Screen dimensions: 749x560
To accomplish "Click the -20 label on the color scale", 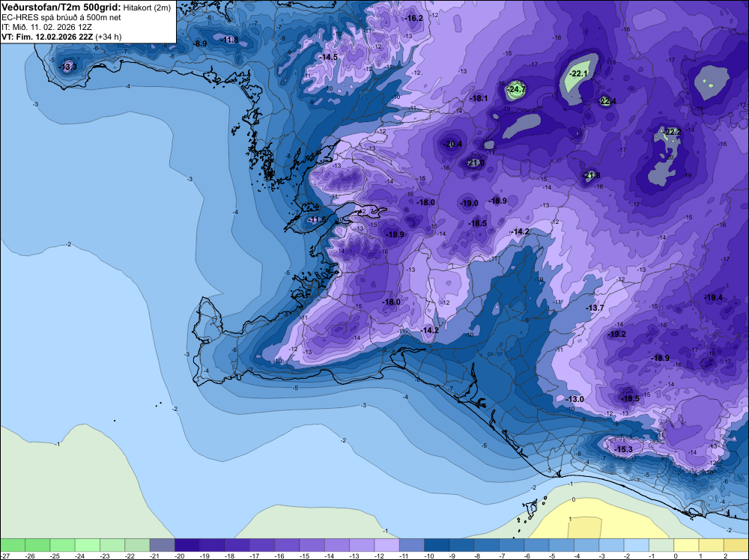I will tap(180, 556).
